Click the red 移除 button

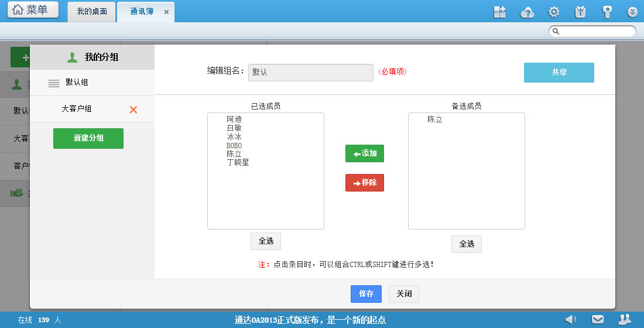pyautogui.click(x=365, y=183)
